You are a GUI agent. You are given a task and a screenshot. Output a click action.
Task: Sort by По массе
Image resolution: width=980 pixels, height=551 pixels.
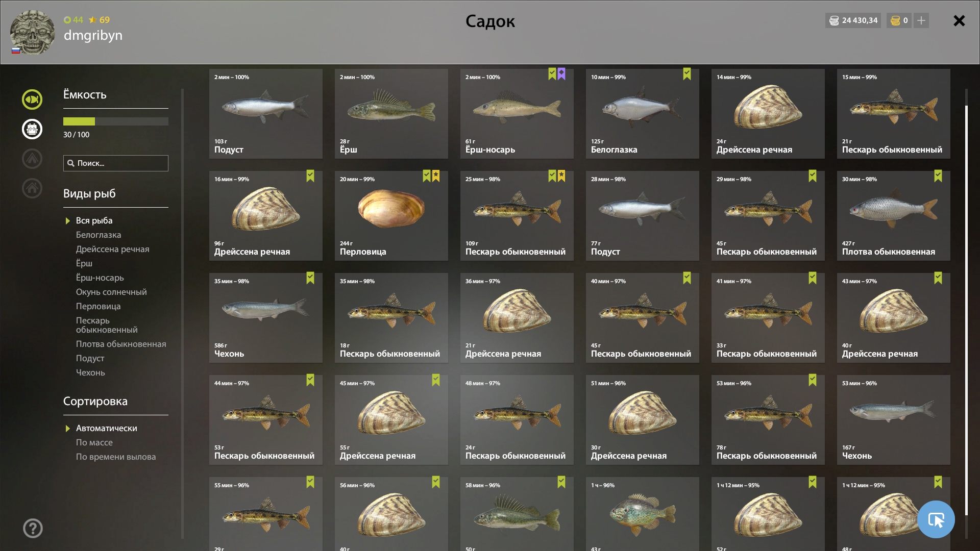pos(94,442)
